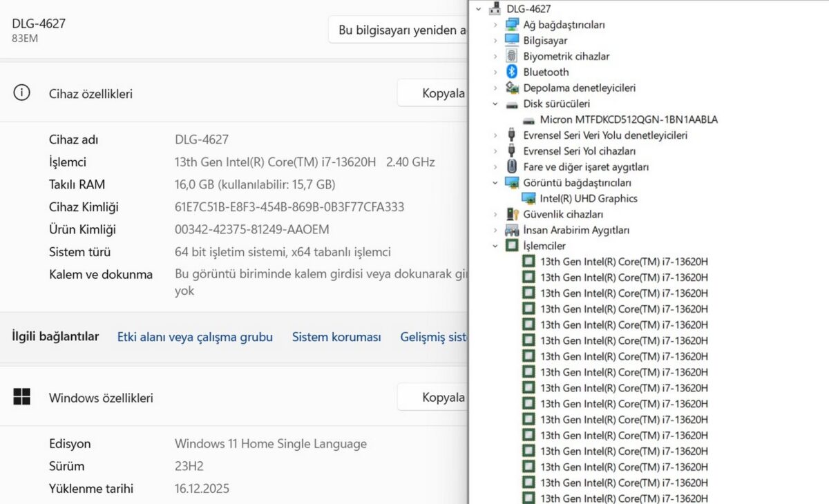
Task: Click Kopyala in Cihaz özellikleri section
Action: tap(432, 93)
